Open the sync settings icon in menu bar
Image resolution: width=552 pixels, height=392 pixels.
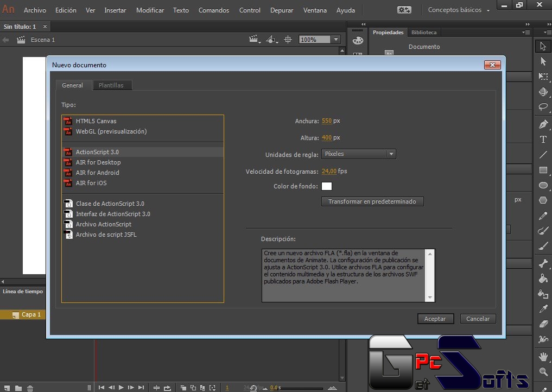[x=404, y=10]
